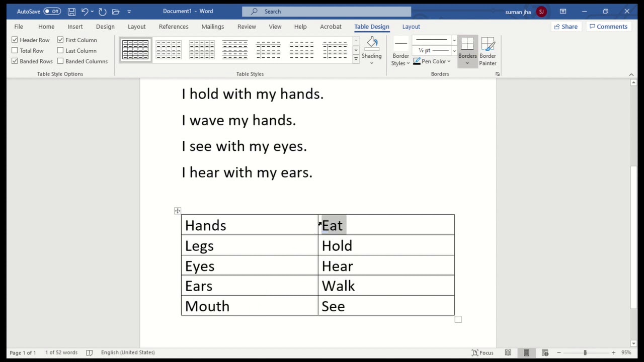Open the Borders dialog launcher
Image resolution: width=644 pixels, height=362 pixels.
(x=498, y=74)
